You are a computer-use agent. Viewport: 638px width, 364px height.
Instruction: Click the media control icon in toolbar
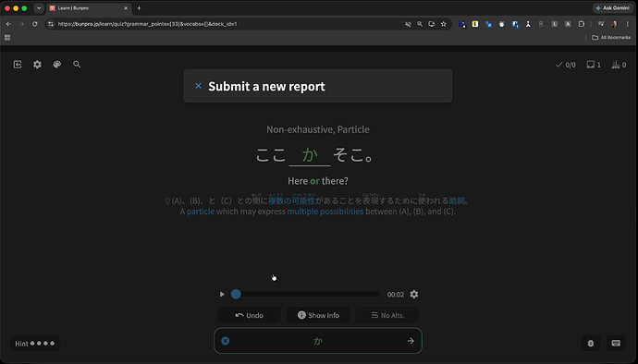click(601, 24)
